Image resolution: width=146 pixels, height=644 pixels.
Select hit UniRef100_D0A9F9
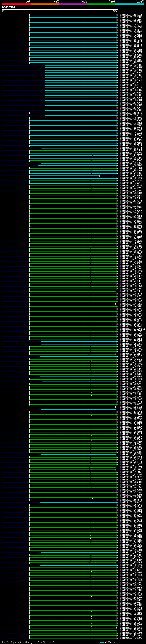click(x=131, y=196)
